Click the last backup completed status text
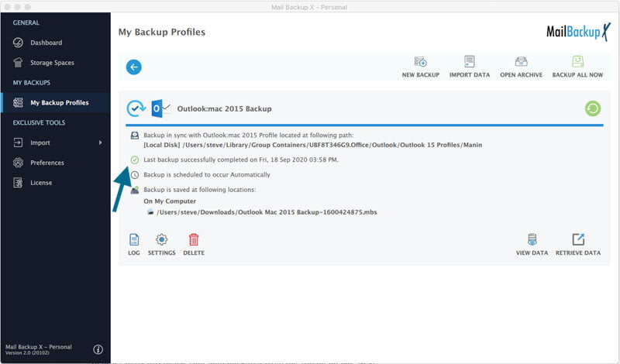 coord(241,160)
